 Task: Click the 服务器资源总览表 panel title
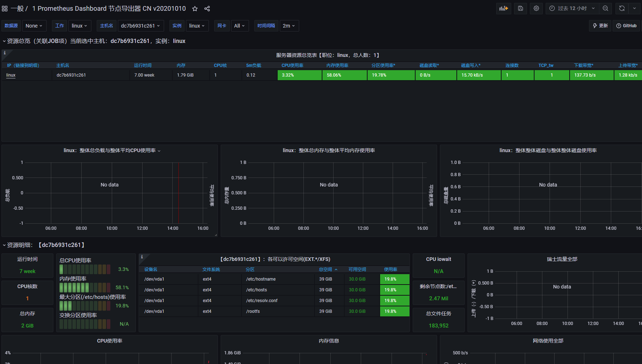click(327, 55)
